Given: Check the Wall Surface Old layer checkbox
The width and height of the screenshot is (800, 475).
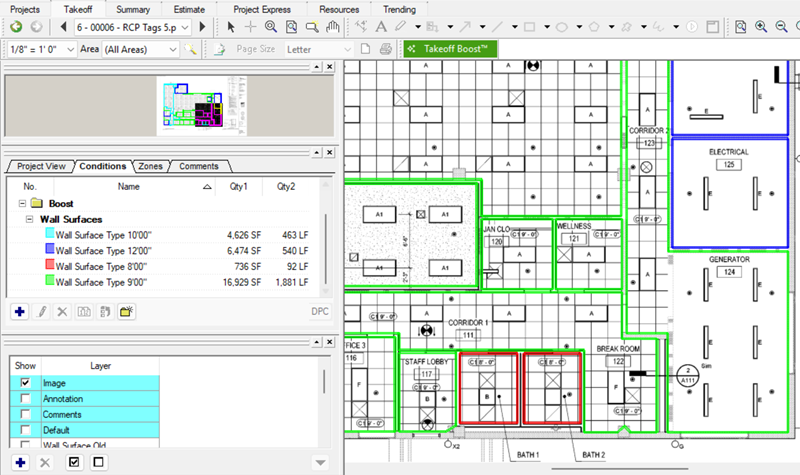Looking at the screenshot, I should [25, 444].
